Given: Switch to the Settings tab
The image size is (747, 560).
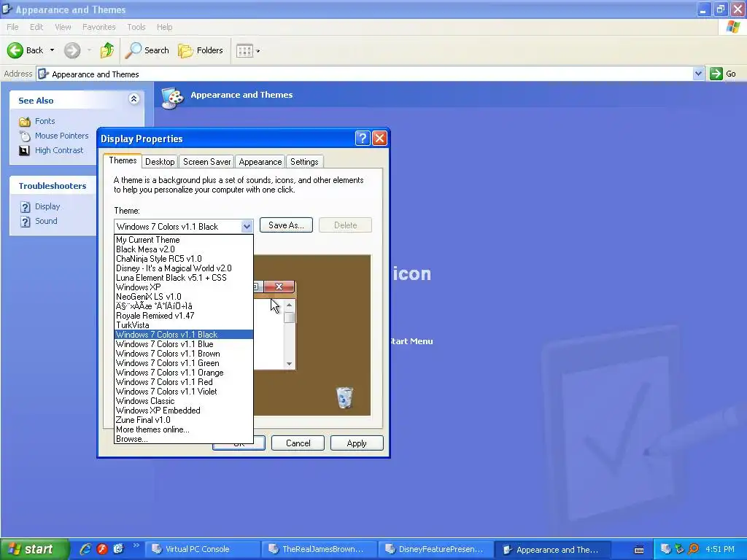Looking at the screenshot, I should [304, 162].
